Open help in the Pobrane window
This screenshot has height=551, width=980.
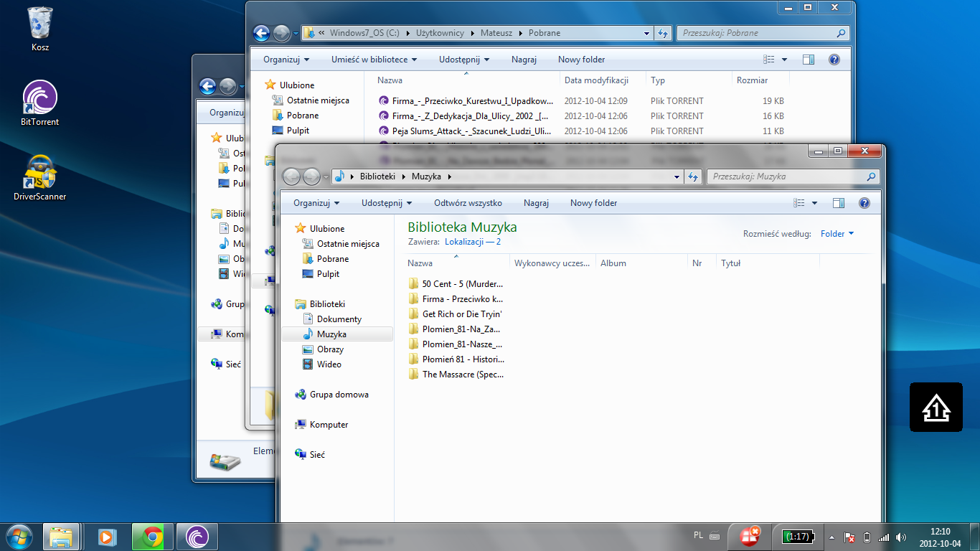coord(834,60)
